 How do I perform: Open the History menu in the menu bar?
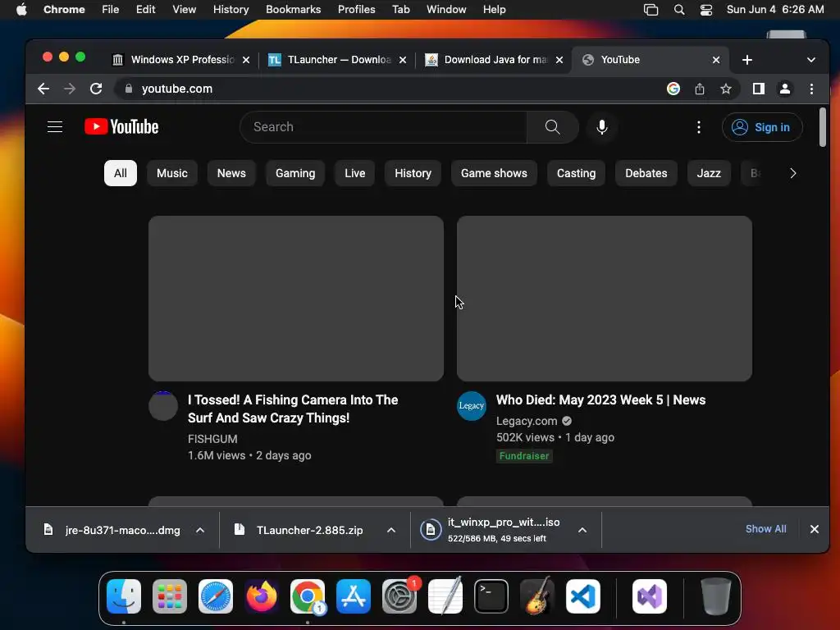coord(231,10)
